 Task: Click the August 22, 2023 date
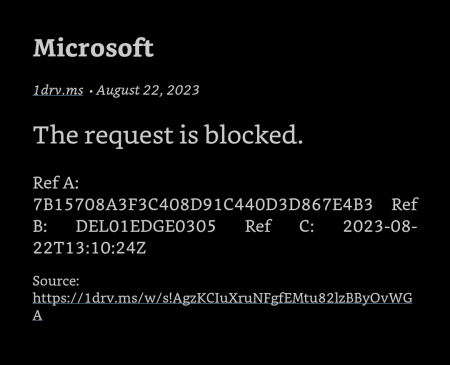(148, 90)
